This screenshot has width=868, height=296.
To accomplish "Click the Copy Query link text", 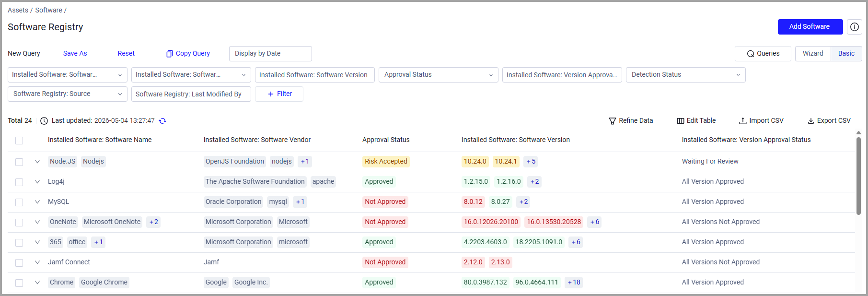I will [193, 54].
